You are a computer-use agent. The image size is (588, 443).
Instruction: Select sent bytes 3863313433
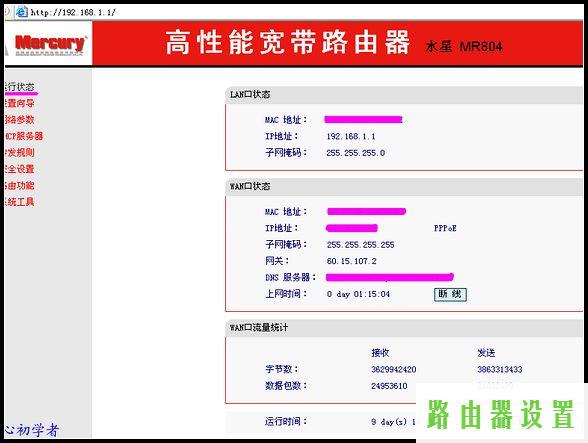[500, 369]
